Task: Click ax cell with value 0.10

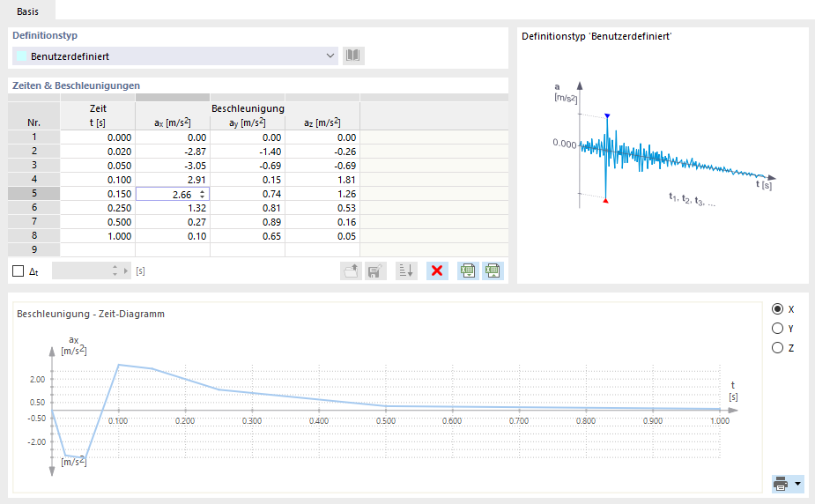Action: point(173,235)
